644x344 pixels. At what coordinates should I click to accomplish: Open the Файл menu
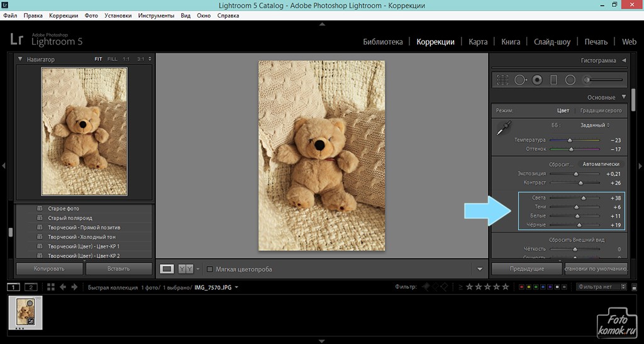(10, 16)
